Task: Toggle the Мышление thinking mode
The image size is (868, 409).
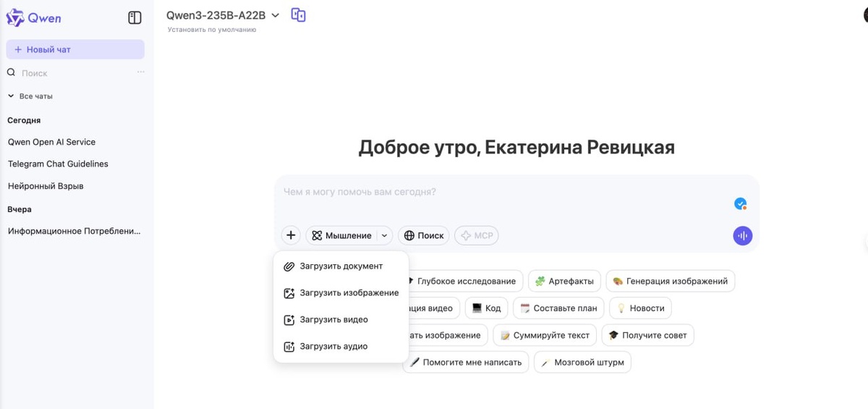Action: point(343,235)
